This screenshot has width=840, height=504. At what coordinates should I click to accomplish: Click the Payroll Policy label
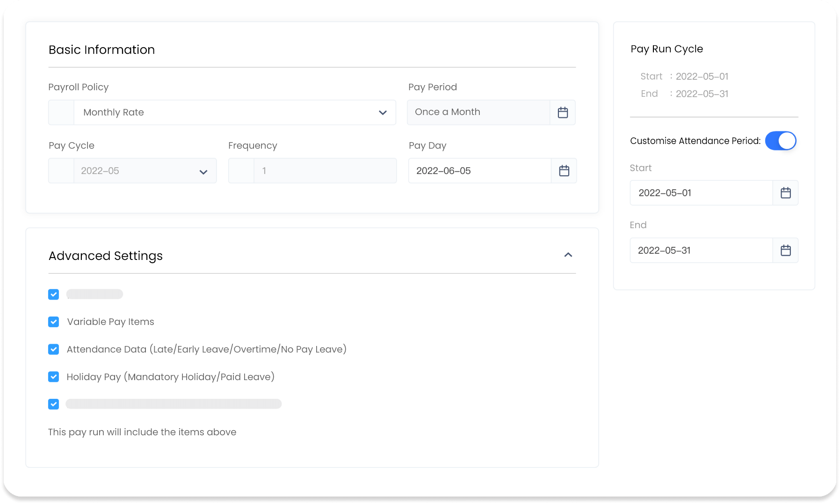tap(79, 87)
